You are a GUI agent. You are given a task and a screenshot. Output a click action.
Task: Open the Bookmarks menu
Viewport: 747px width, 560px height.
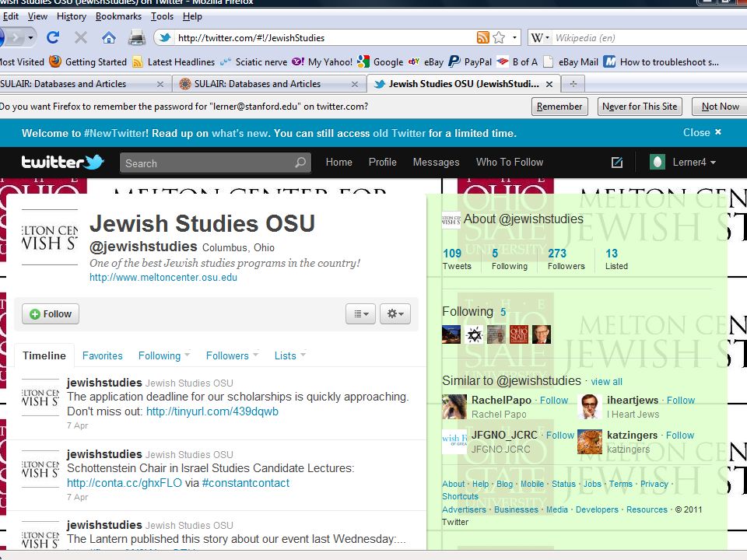(x=118, y=16)
